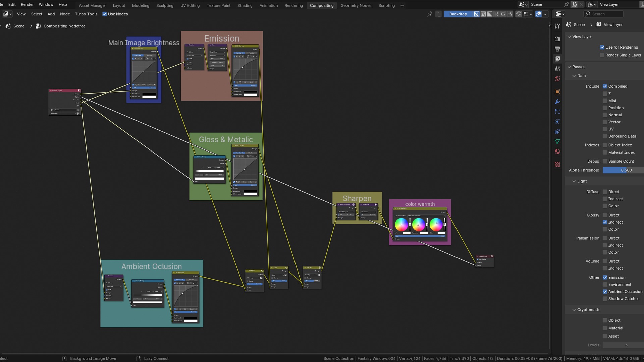Image resolution: width=644 pixels, height=362 pixels.
Task: Disable the Use Nodes checkbox
Action: [x=105, y=14]
